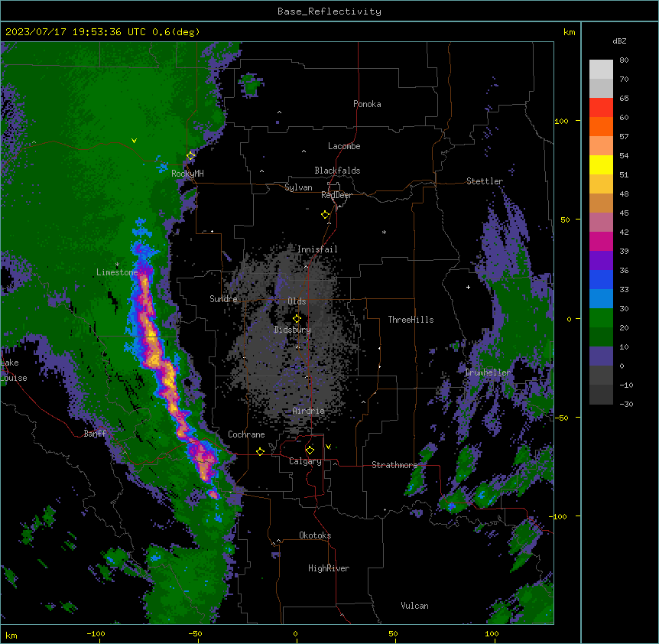Click the red legend swatch between 65 and 60

(601, 108)
